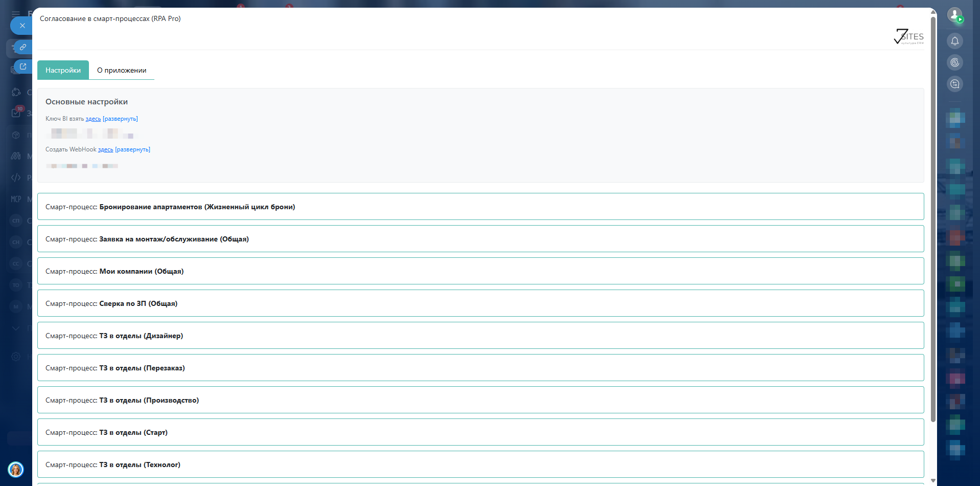980x486 pixels.
Task: Click the collaboration circles icon in left sidebar
Action: pyautogui.click(x=16, y=92)
